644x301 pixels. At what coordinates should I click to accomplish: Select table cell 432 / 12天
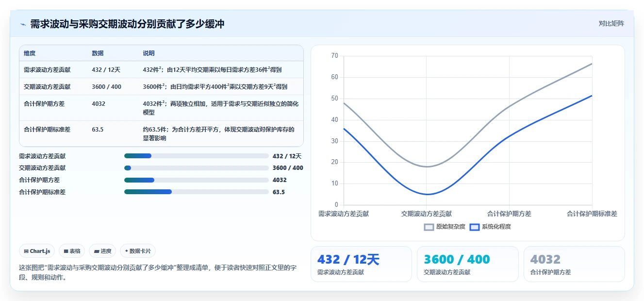click(106, 70)
